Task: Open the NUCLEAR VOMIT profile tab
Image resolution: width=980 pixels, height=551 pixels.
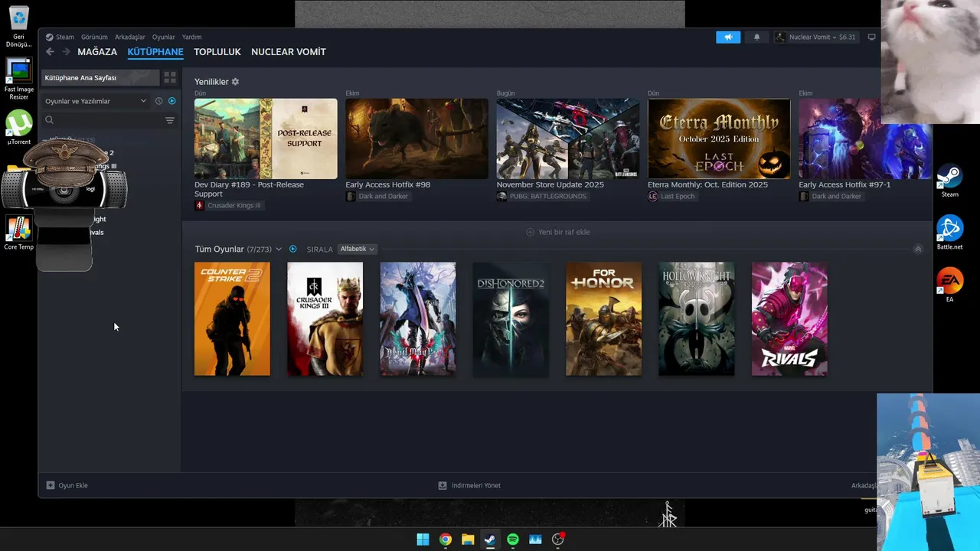Action: click(x=289, y=52)
